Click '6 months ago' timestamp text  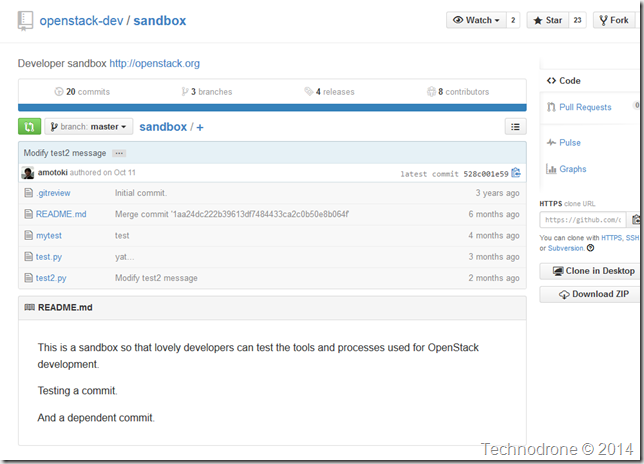point(494,214)
